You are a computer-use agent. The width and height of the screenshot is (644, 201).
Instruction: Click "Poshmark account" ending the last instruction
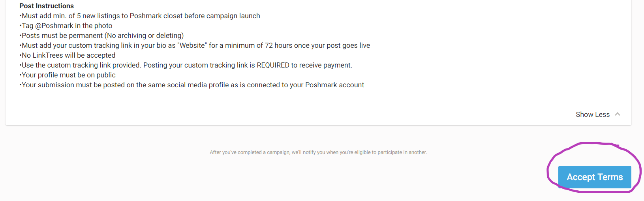pyautogui.click(x=334, y=85)
